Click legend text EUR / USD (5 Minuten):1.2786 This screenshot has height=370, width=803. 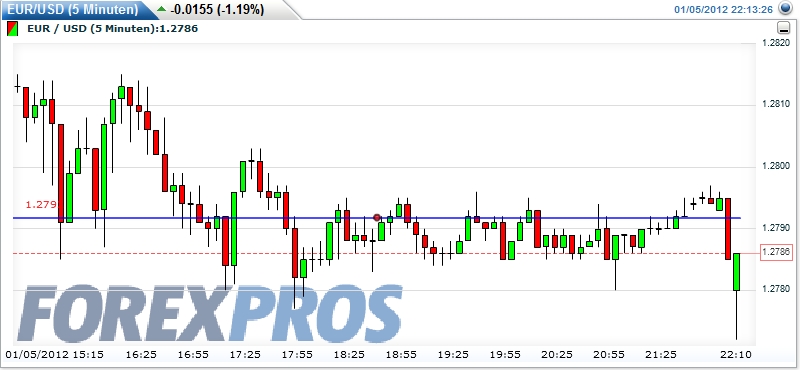point(113,29)
